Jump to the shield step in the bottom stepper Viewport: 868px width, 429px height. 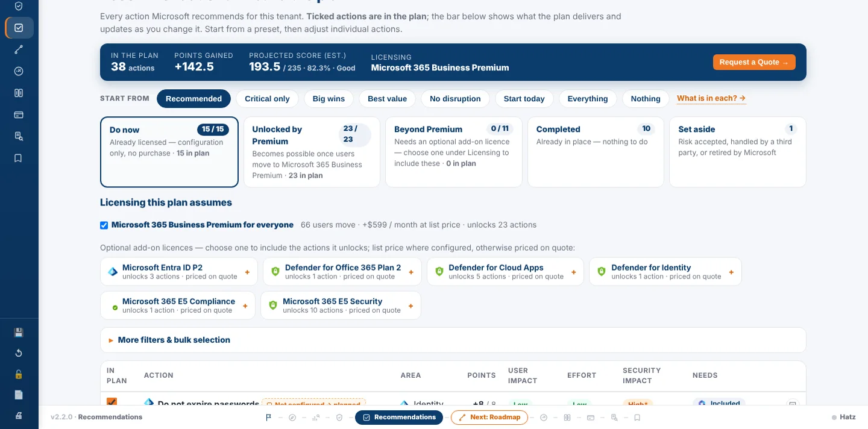click(339, 418)
